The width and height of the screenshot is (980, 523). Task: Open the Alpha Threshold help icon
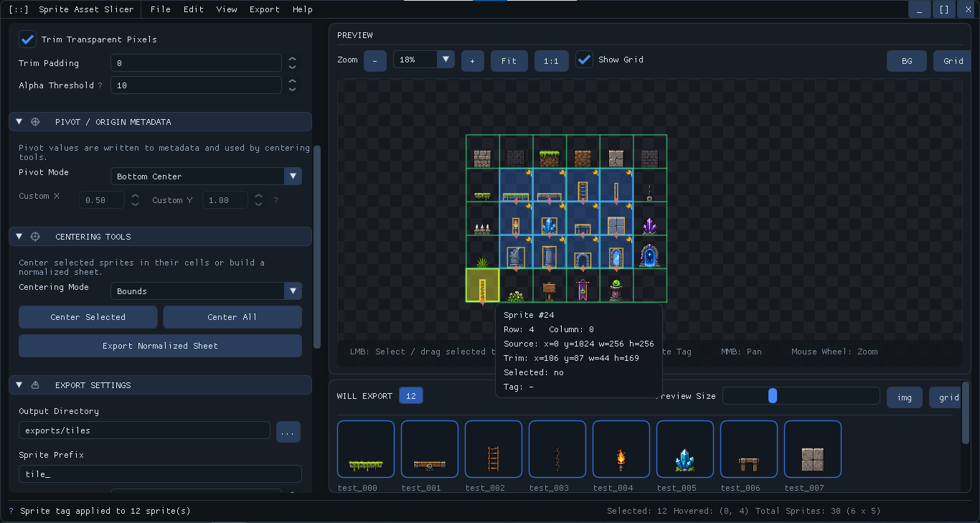[x=100, y=85]
